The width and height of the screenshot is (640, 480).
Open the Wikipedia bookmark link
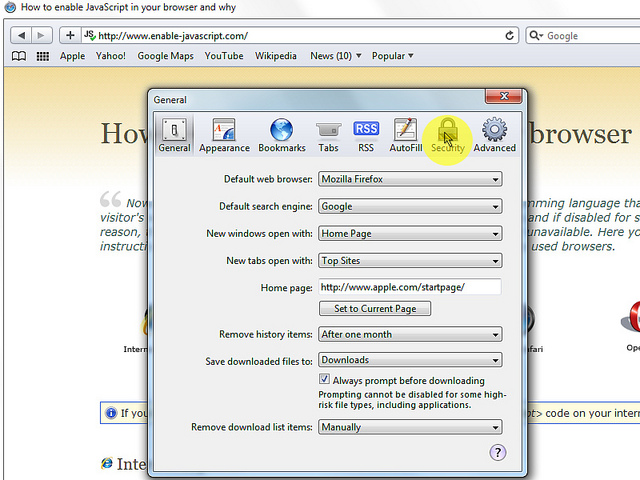(x=276, y=56)
